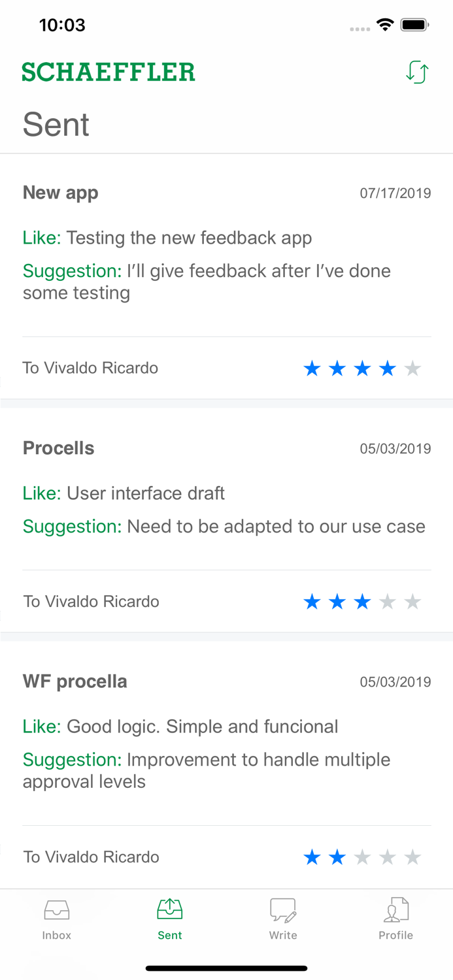Viewport: 453px width, 980px height.
Task: Tap the date '07/17/2019'
Action: (x=395, y=193)
